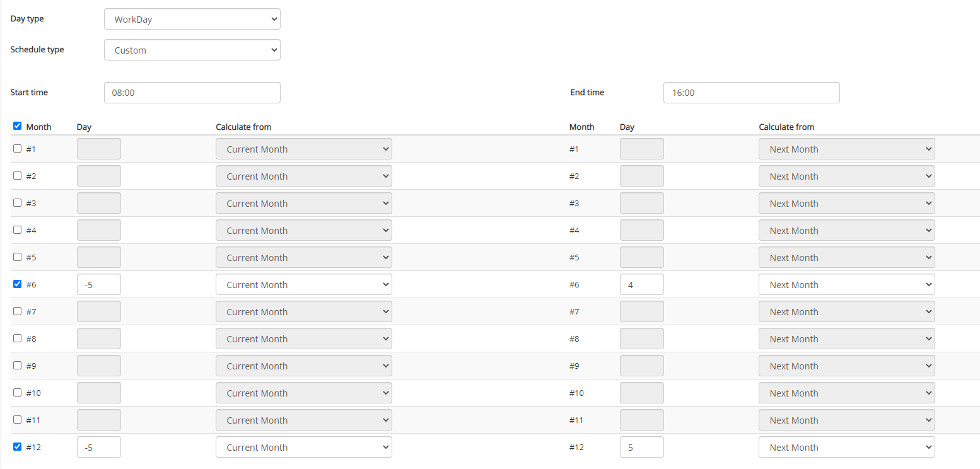
Task: Click row #5 start Day field
Action: click(99, 257)
